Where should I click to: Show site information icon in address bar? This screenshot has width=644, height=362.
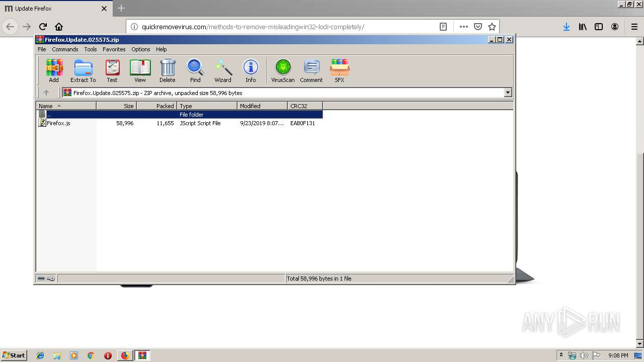pyautogui.click(x=134, y=27)
